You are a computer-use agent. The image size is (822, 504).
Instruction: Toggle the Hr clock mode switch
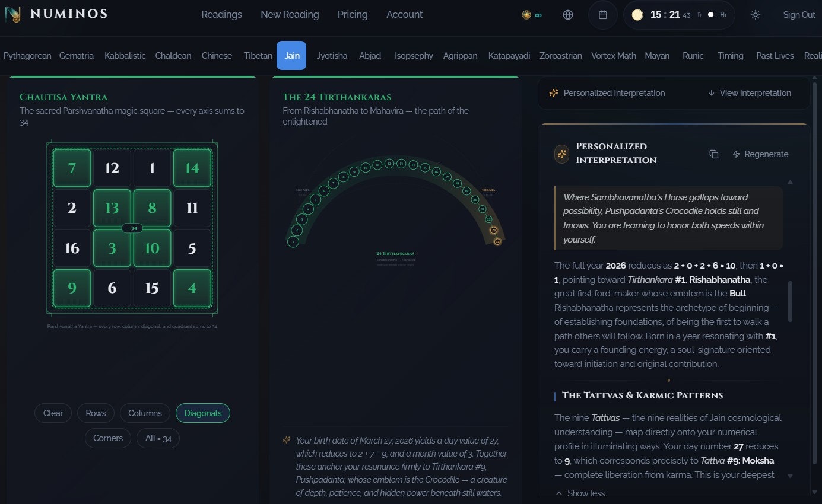point(710,15)
